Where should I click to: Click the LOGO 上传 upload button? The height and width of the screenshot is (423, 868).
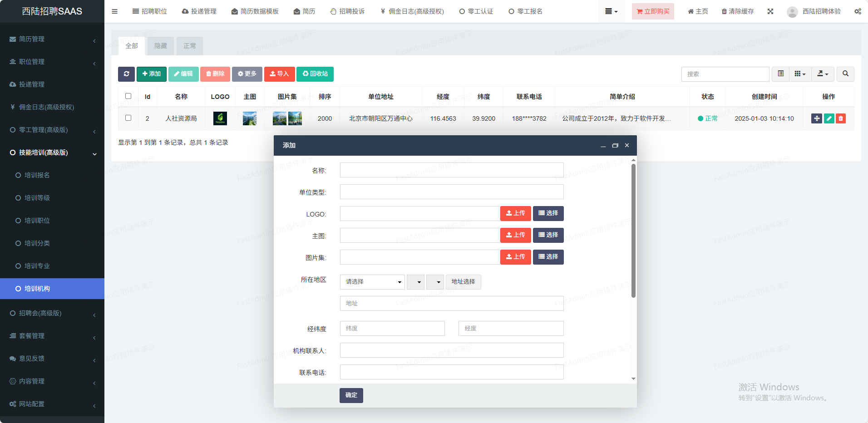point(515,213)
